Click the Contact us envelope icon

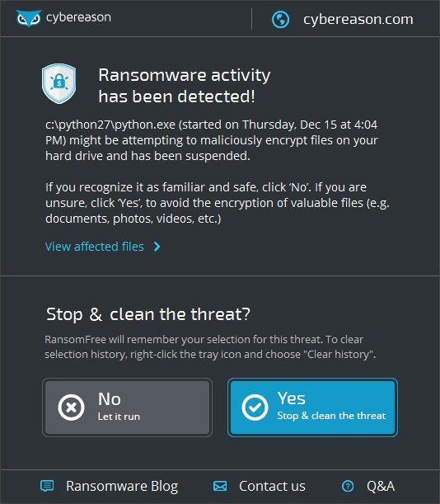220,486
